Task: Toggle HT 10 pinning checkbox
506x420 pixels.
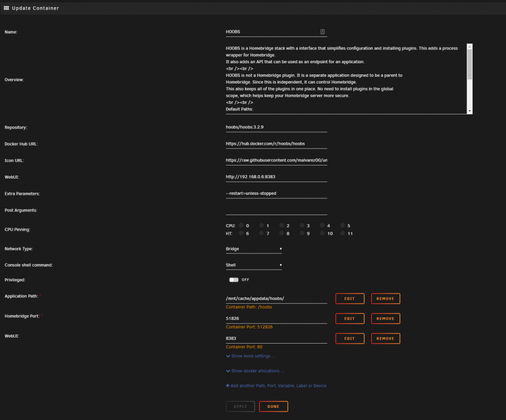Action: 322,233
